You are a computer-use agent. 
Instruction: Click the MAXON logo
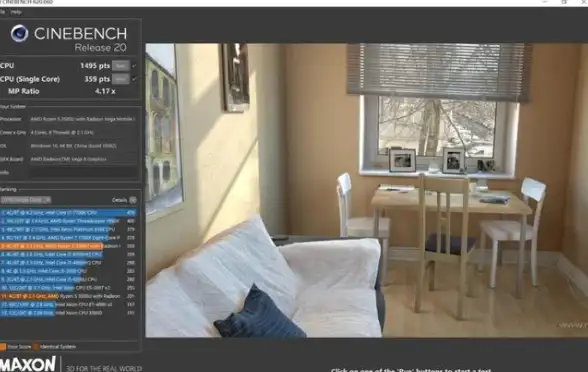click(28, 364)
